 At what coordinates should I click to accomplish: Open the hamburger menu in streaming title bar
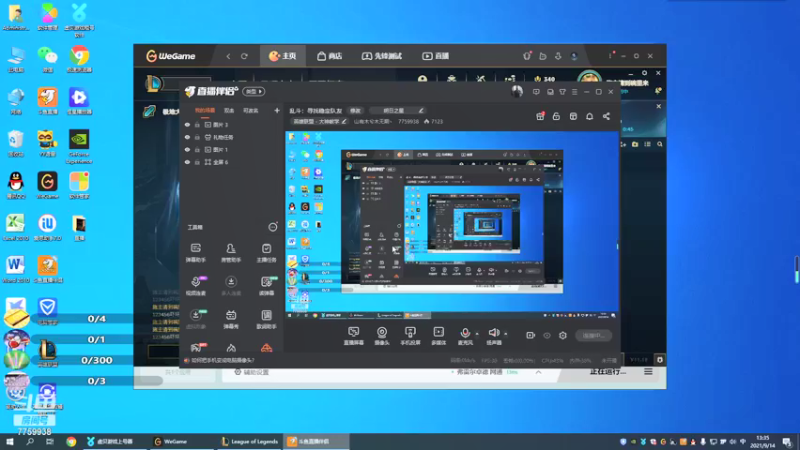point(574,92)
